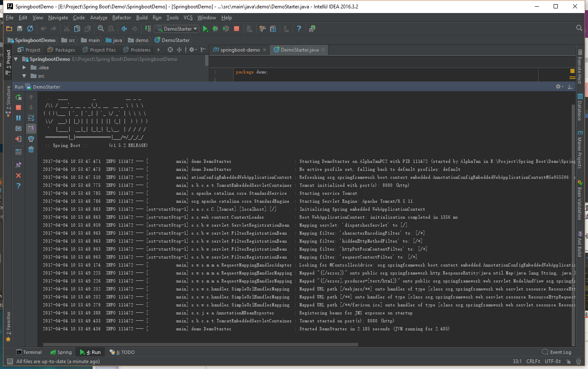Toggle tool window buttons icon in status bar
This screenshot has height=369, width=588.
(10, 361)
